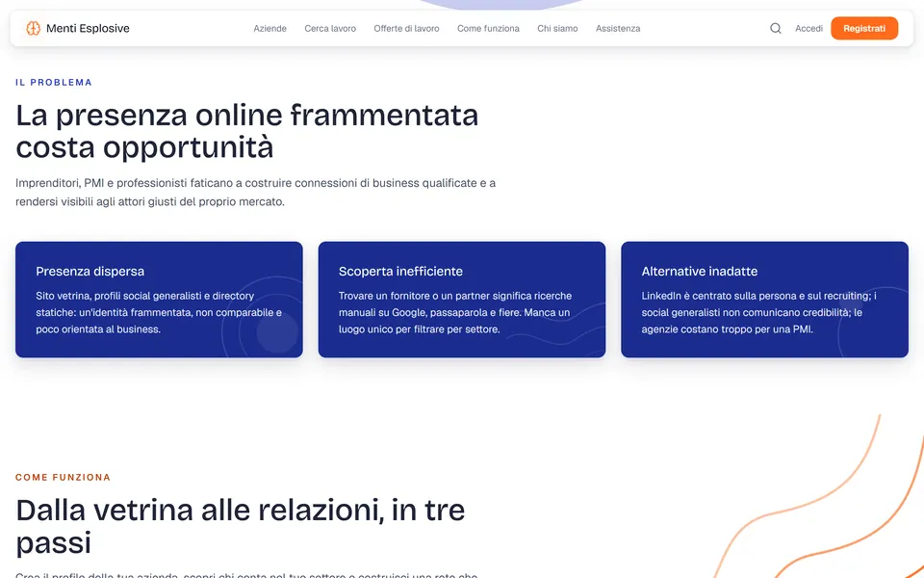This screenshot has height=578, width=924.
Task: Open the search magnifier icon
Action: coord(776,28)
